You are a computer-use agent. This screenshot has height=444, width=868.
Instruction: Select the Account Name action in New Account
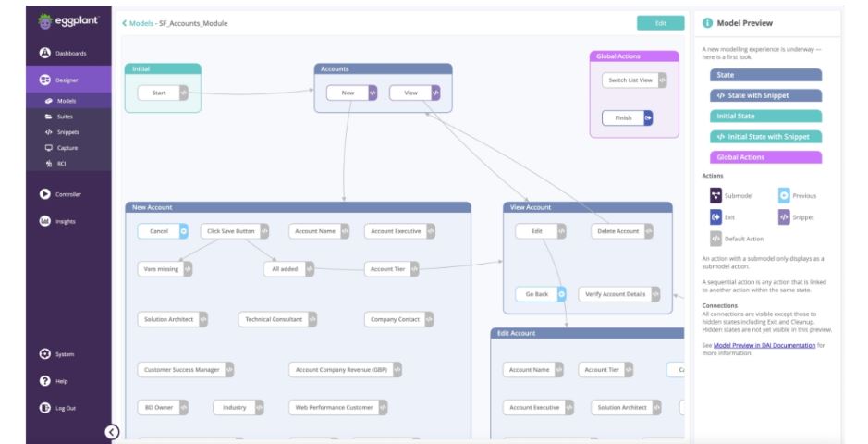pyautogui.click(x=319, y=231)
